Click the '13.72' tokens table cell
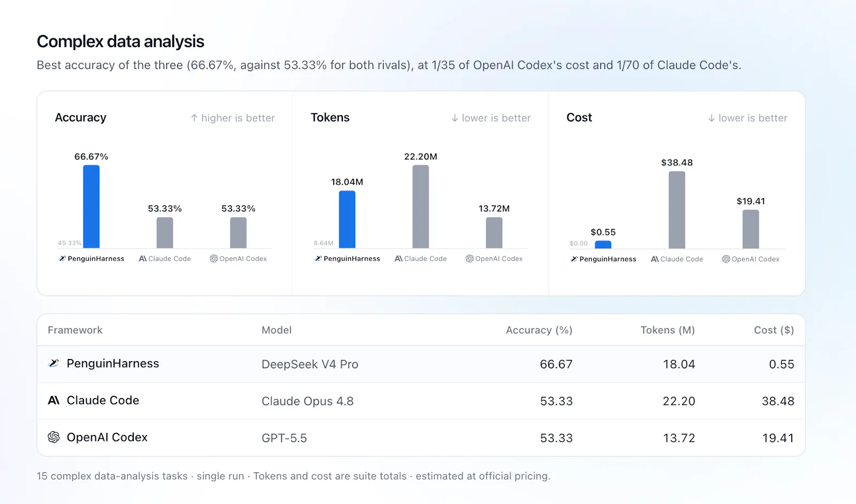The width and height of the screenshot is (856, 504). [x=679, y=438]
